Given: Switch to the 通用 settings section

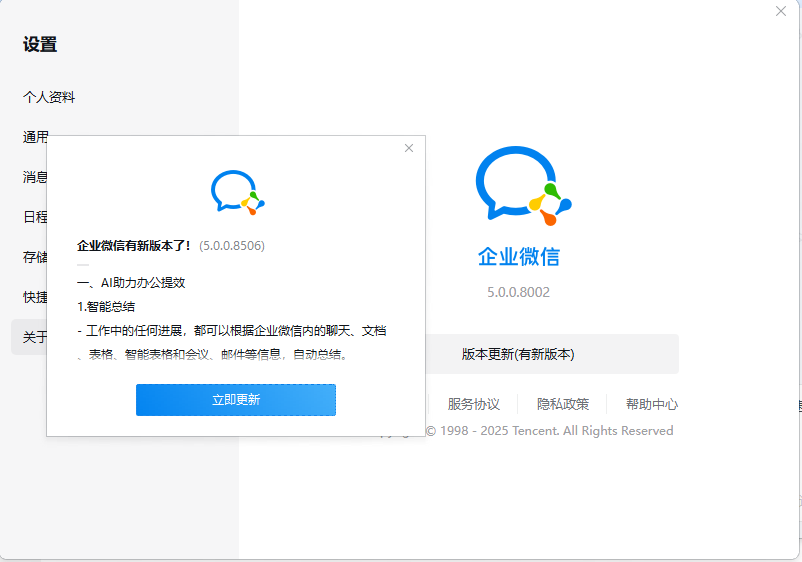Looking at the screenshot, I should pyautogui.click(x=34, y=137).
